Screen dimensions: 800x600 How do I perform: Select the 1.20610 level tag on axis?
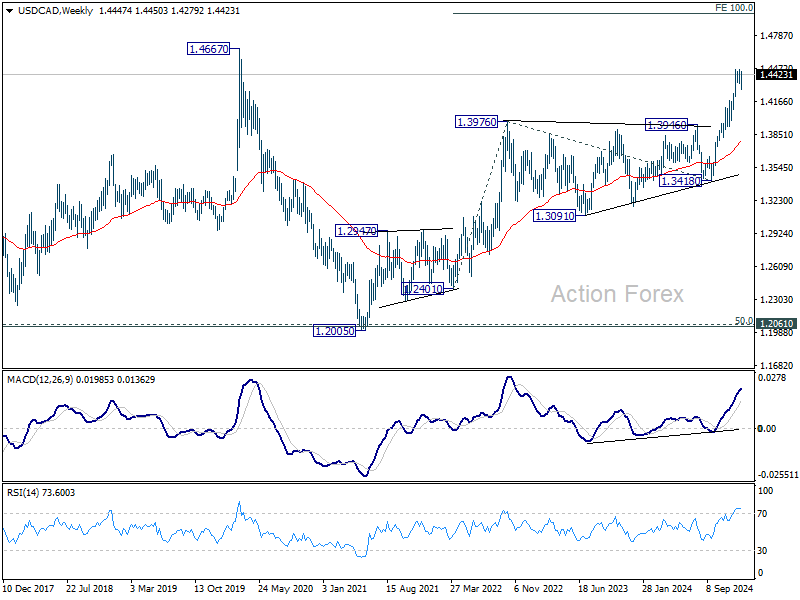(777, 324)
